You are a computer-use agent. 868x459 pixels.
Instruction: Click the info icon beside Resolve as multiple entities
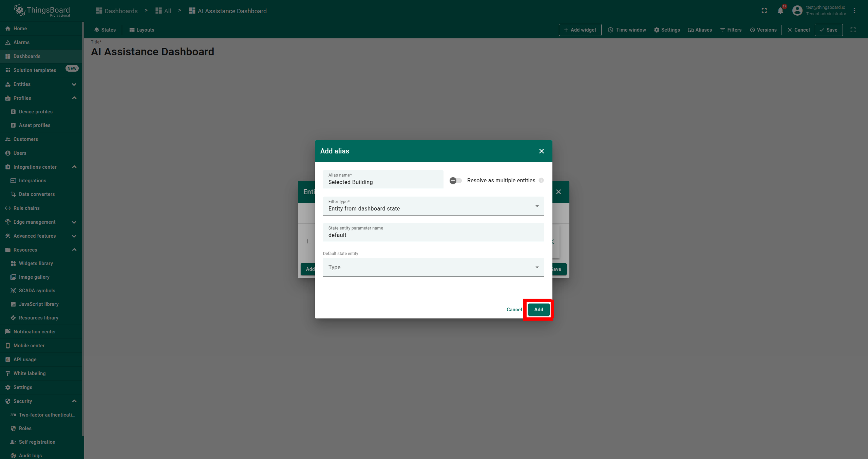point(541,180)
